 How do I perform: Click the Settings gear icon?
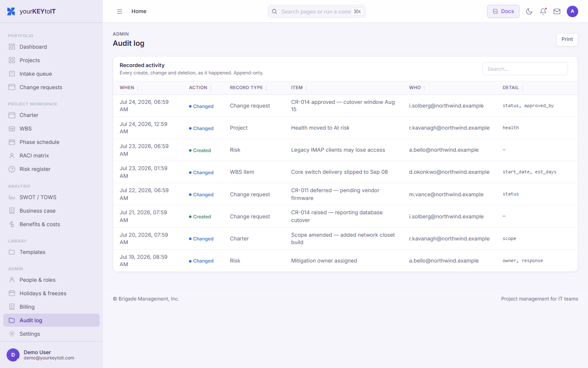12,334
